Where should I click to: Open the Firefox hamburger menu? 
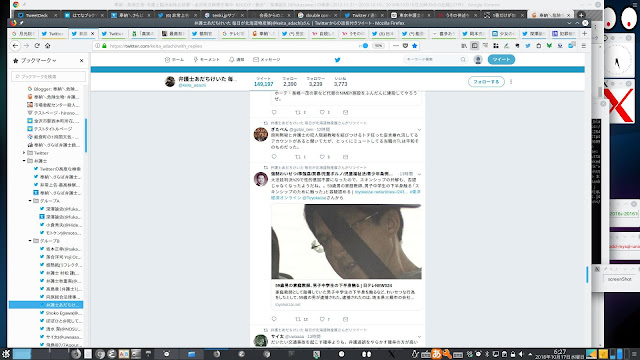click(x=584, y=46)
